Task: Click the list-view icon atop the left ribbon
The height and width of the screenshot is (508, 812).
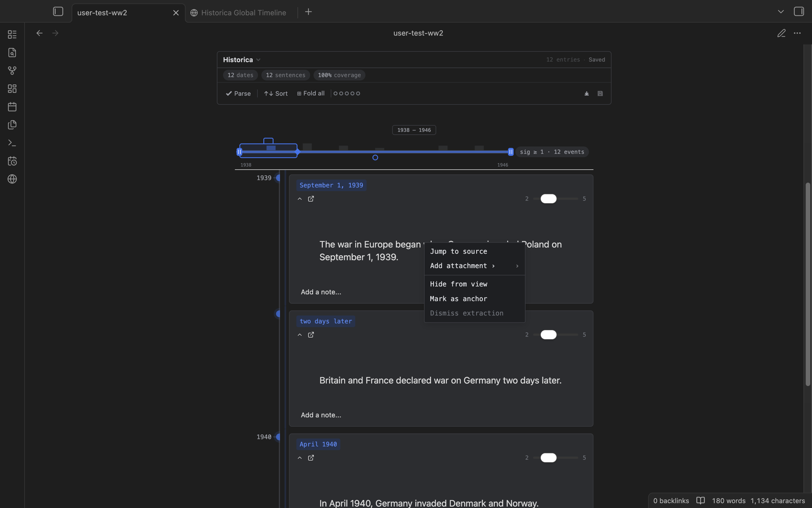Action: 12,34
